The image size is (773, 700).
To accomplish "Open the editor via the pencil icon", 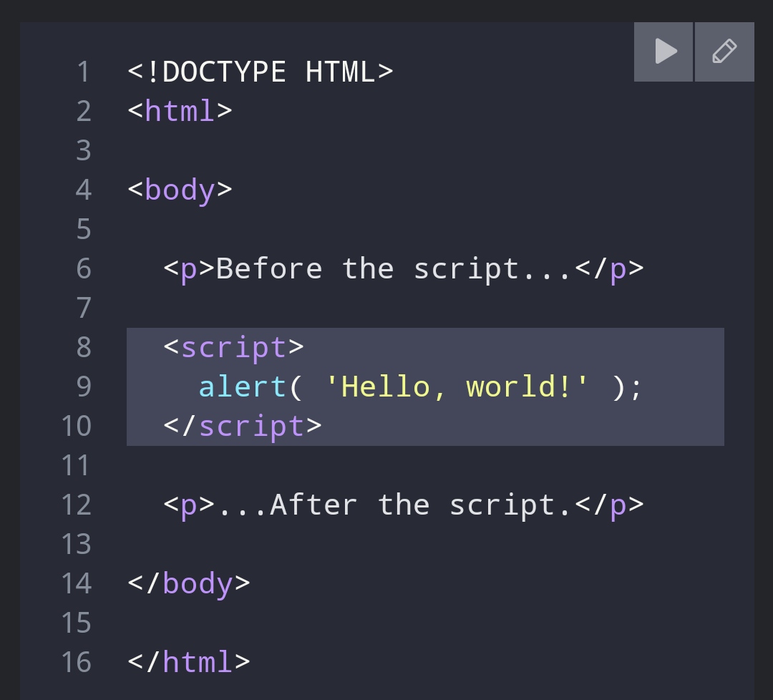I will pos(724,51).
